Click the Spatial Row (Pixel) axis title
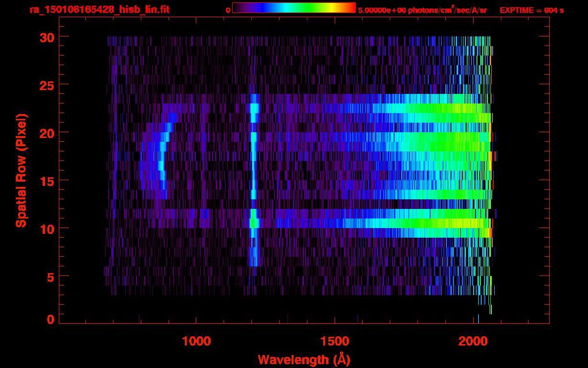The height and width of the screenshot is (368, 588). (x=21, y=171)
